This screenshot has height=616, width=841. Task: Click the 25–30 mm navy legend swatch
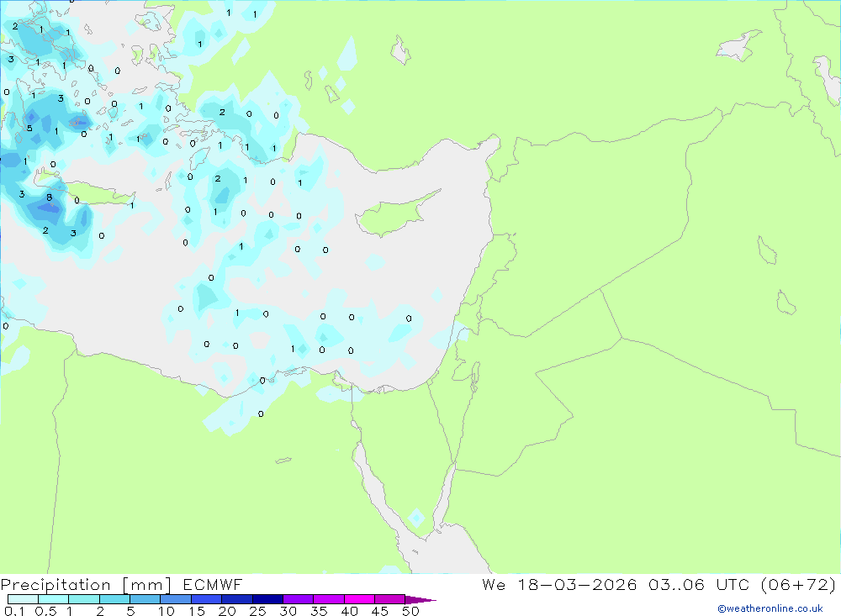[267, 599]
